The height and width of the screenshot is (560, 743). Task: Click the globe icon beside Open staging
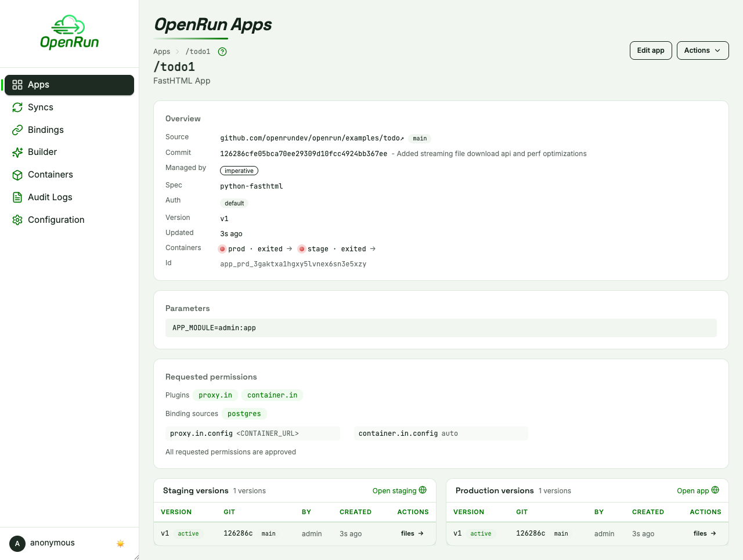[423, 490]
